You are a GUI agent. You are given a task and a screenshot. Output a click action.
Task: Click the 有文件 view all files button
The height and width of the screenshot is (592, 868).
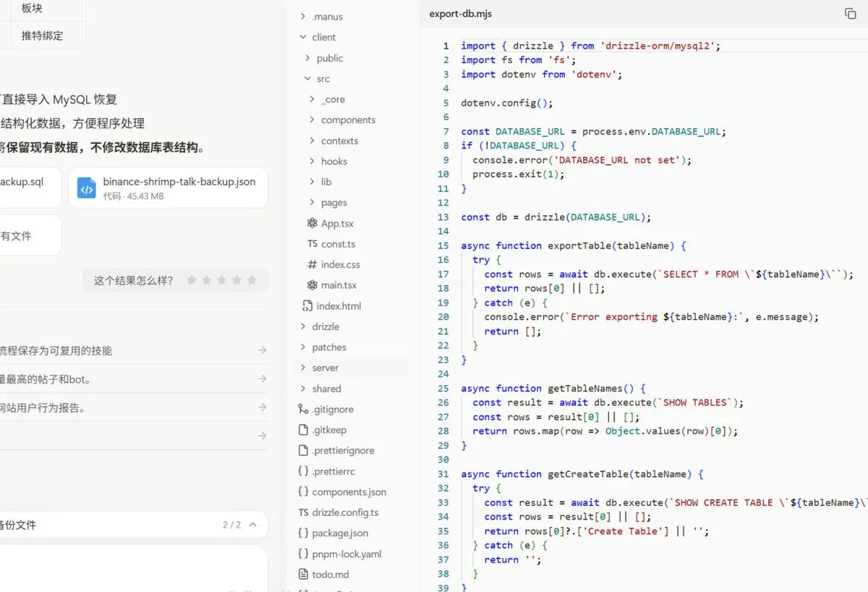coord(30,235)
